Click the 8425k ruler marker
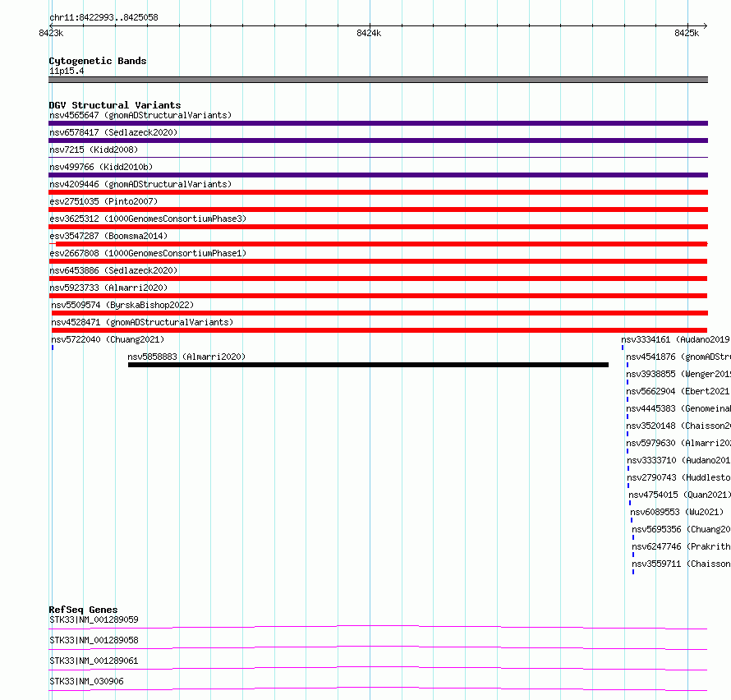Image resolution: width=731 pixels, height=700 pixels. 687,33
